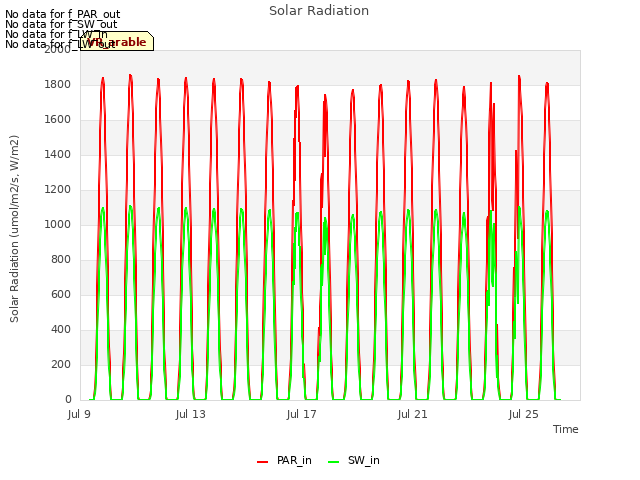Click the 'No data for f_PAR_out' message
The image size is (640, 480).
[x=63, y=14]
